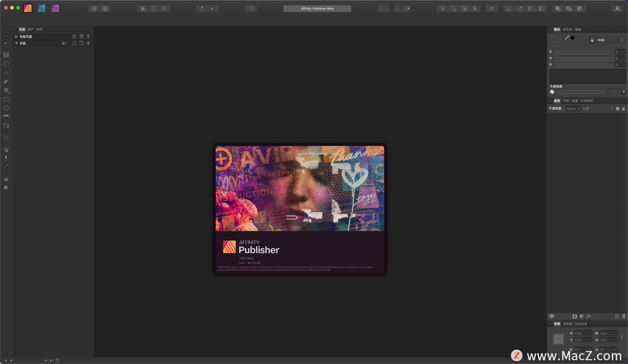Image resolution: width=628 pixels, height=364 pixels.
Task: Select the Pen tool
Action: point(6,81)
